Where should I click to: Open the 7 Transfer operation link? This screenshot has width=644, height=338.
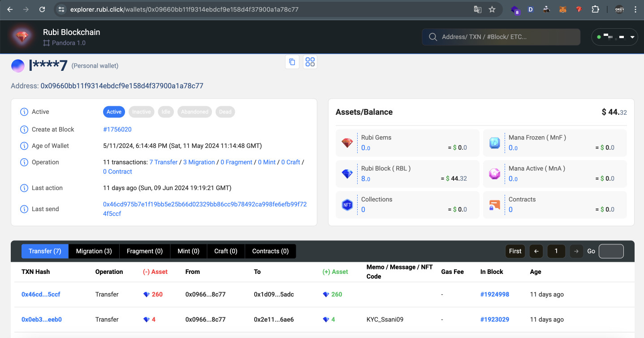tap(164, 162)
